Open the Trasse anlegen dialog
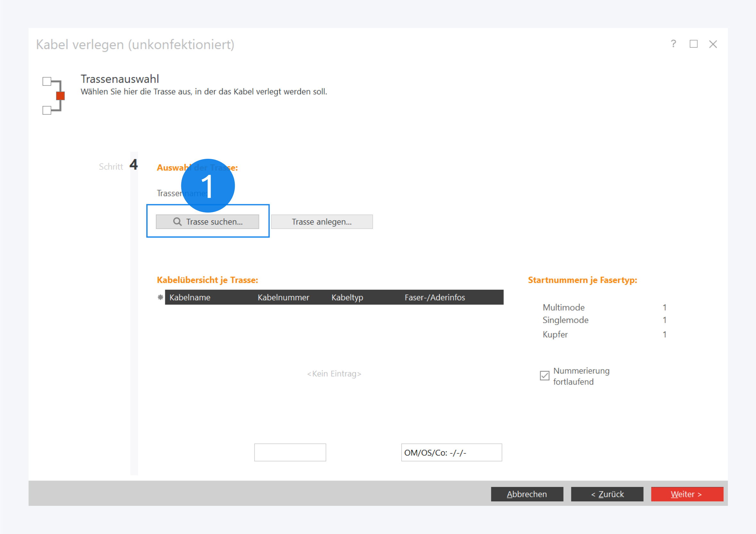Image resolution: width=756 pixels, height=534 pixels. click(322, 222)
